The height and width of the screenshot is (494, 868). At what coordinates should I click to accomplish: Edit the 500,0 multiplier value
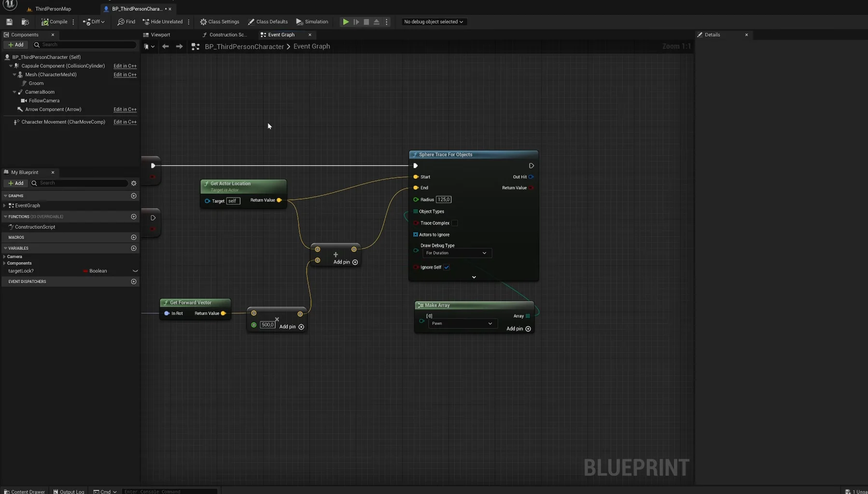(x=267, y=325)
